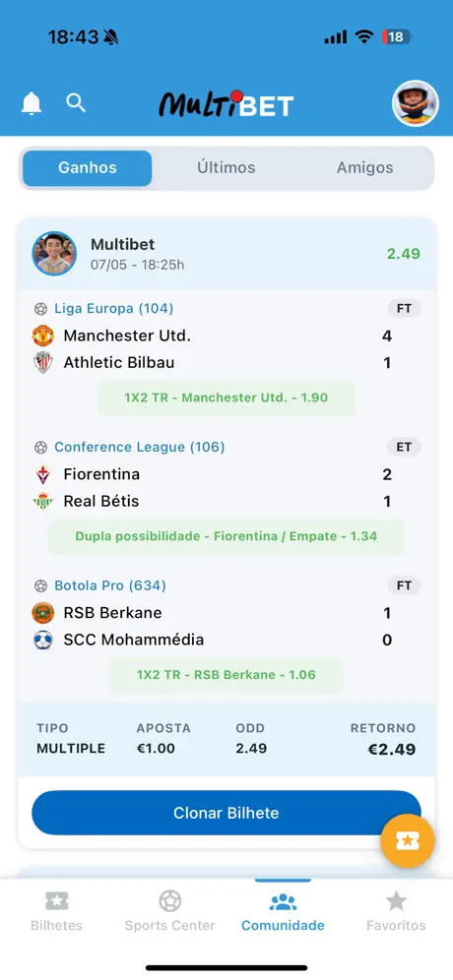Tap the RSB Berkane club crest
This screenshot has width=453, height=980.
[43, 613]
